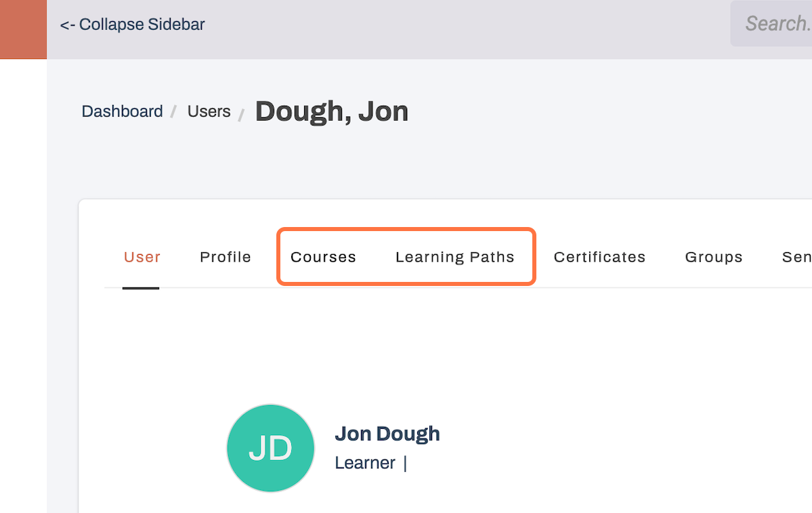The width and height of the screenshot is (812, 513).
Task: Open the Learning Paths tab
Action: pyautogui.click(x=454, y=257)
